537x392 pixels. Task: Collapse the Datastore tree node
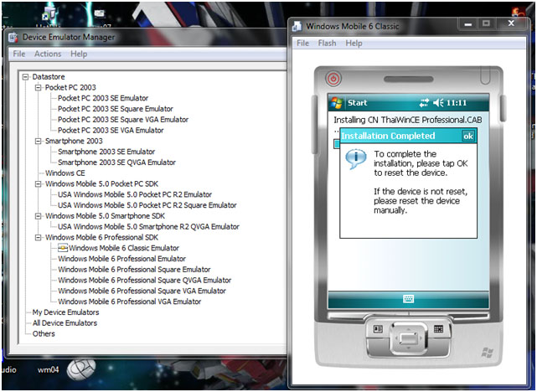[25, 77]
